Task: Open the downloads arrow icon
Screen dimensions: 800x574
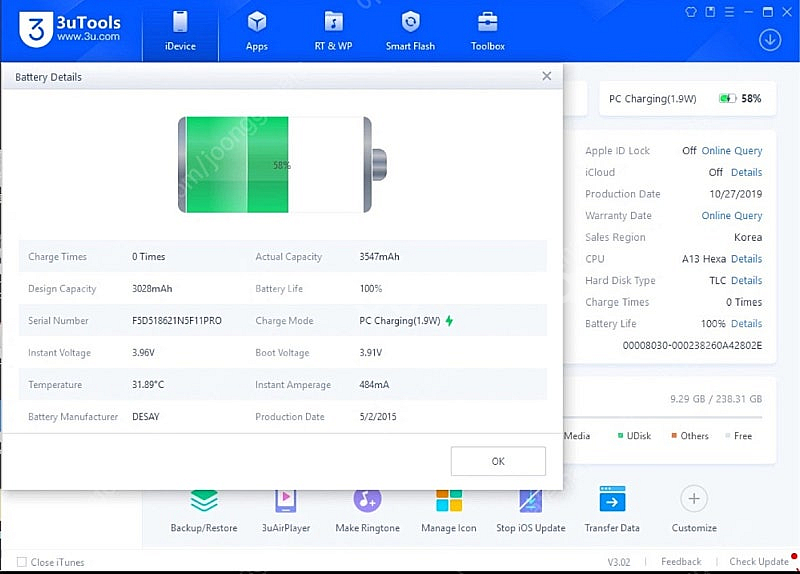Action: pos(770,40)
